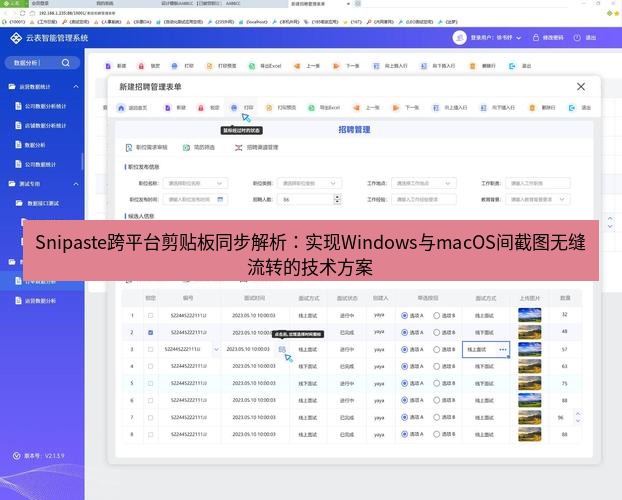Click the date picker icon in table row 3
Screen dimensions: 622x500
pos(282,349)
